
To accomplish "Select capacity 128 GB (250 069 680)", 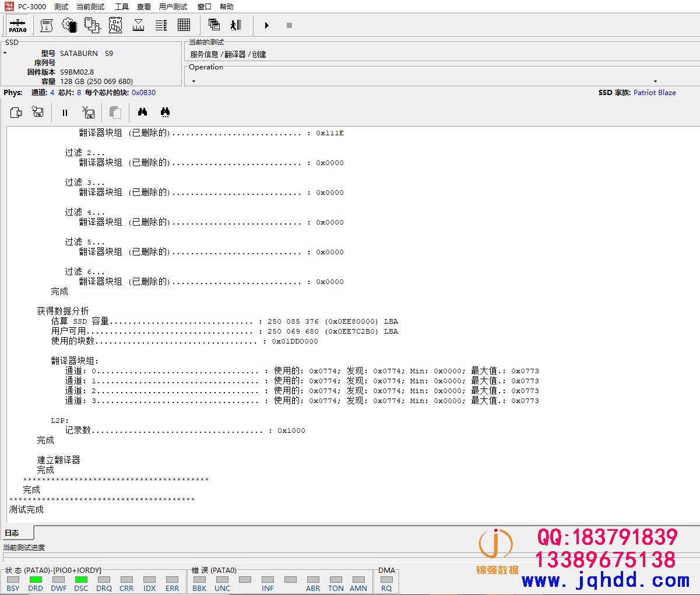I will pyautogui.click(x=96, y=81).
